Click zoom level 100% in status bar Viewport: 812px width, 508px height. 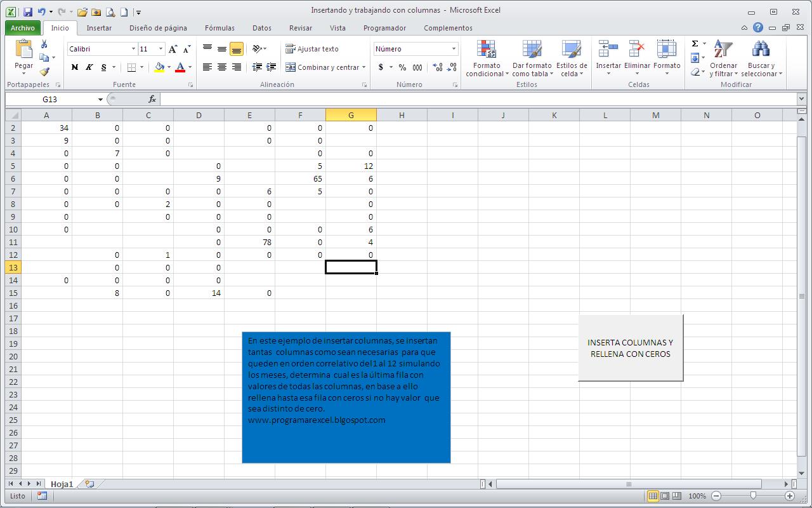(697, 496)
